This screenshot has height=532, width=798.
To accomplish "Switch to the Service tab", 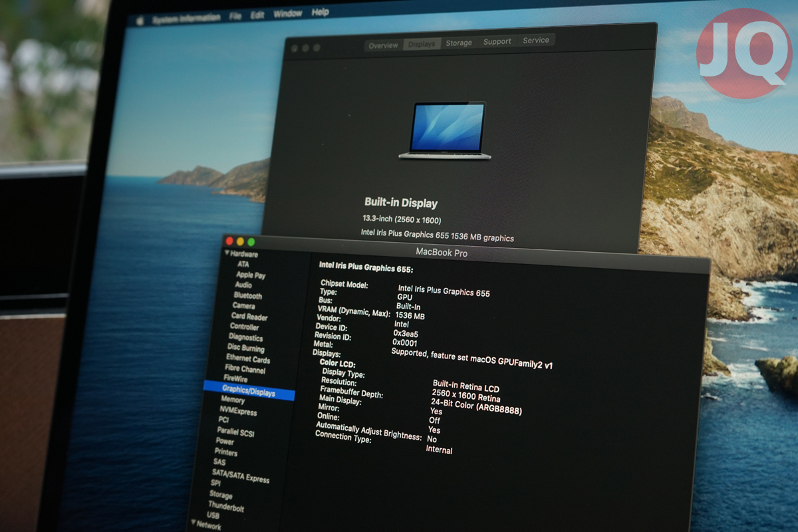I will pos(536,40).
